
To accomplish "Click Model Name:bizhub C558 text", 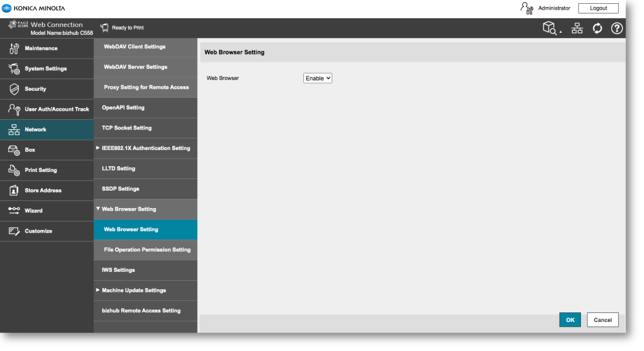I will [x=62, y=33].
